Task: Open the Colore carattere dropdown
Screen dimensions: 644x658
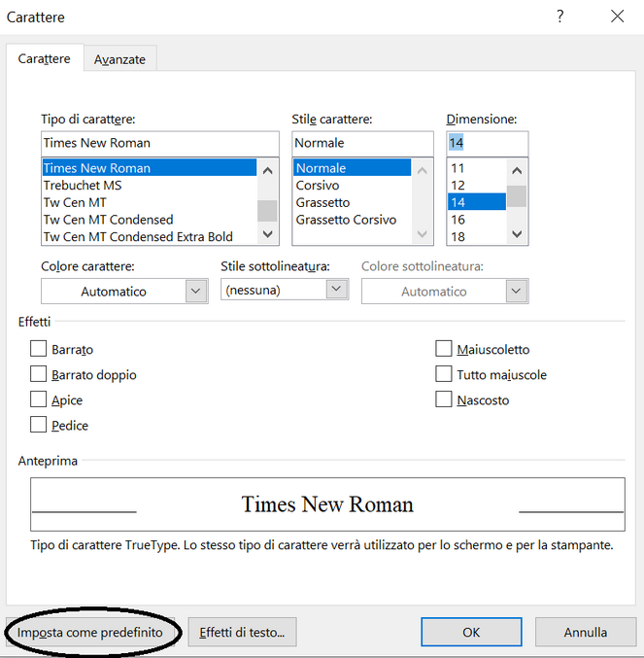Action: coord(124,292)
